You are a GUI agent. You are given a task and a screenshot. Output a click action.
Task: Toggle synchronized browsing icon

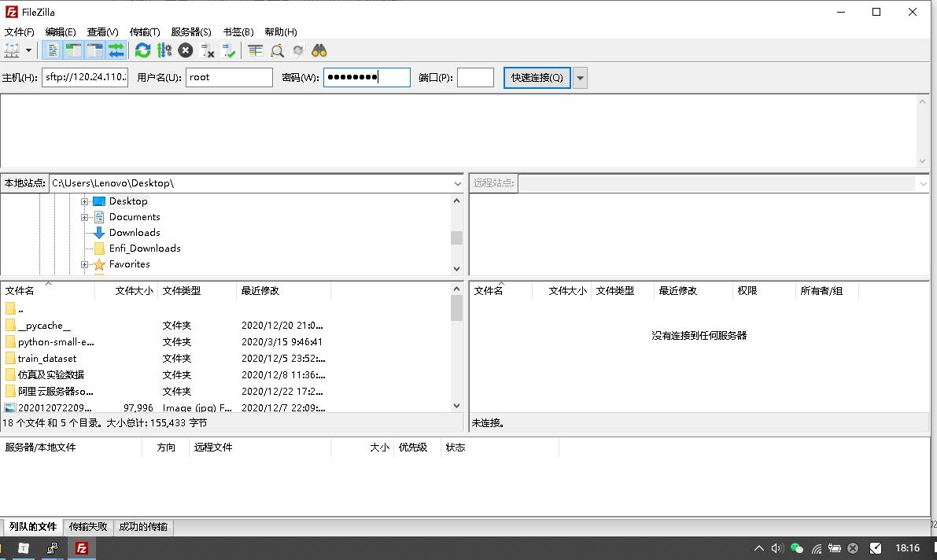298,51
